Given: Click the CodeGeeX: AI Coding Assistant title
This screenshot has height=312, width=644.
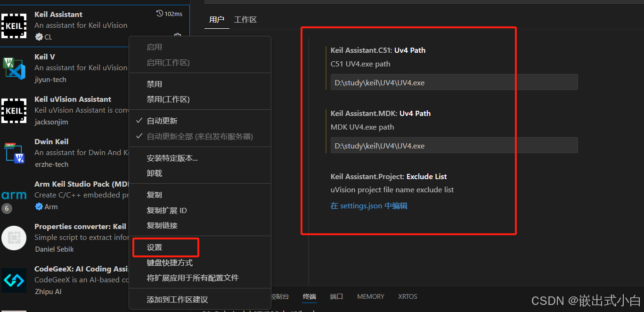Looking at the screenshot, I should click(82, 269).
